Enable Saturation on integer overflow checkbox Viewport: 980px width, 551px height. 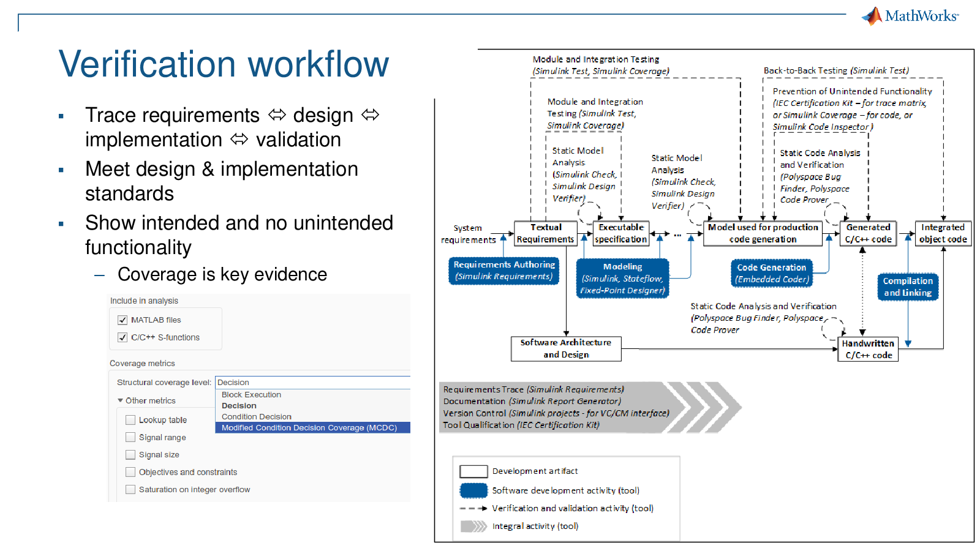(130, 489)
